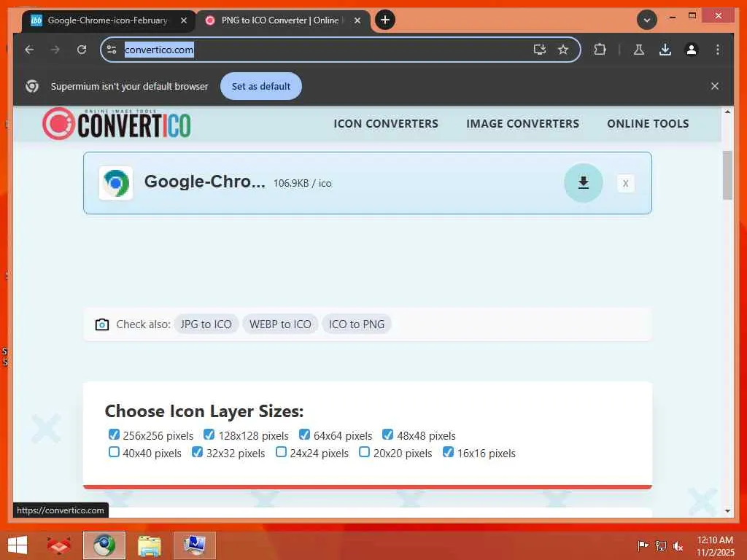Open File Explorer from the taskbar
Viewport: 747px width, 560px height.
pyautogui.click(x=149, y=545)
